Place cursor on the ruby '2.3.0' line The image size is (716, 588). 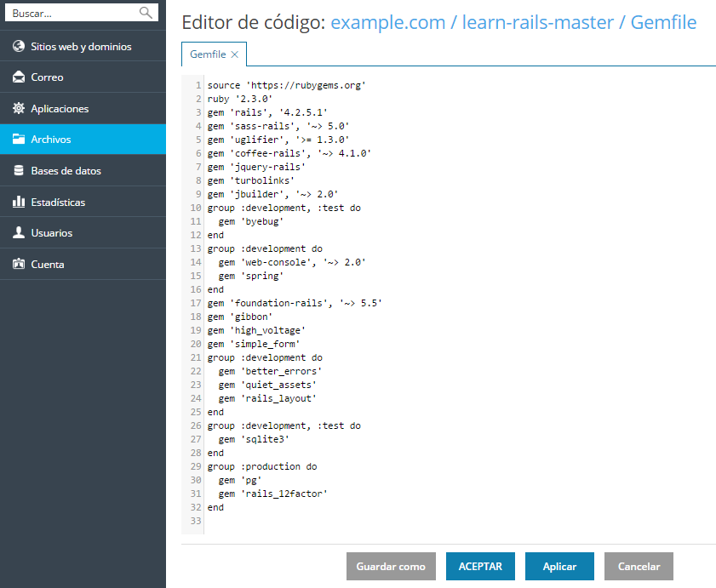click(240, 99)
